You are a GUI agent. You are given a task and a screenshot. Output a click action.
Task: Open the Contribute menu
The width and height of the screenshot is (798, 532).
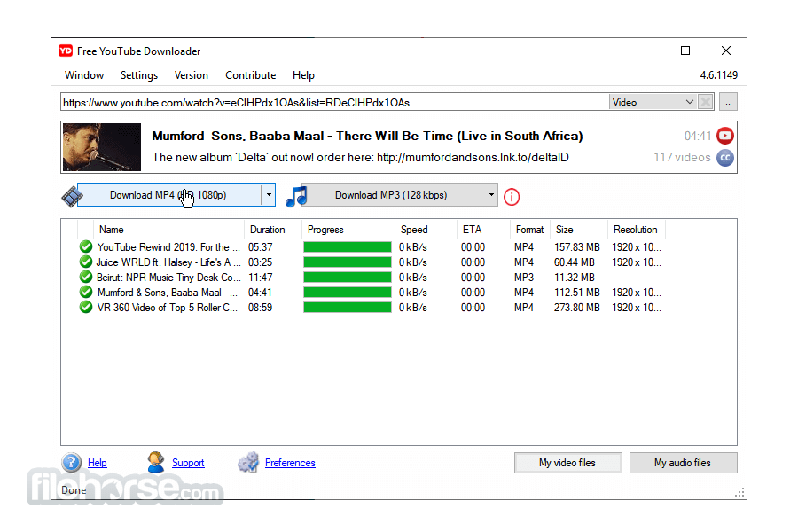[250, 75]
